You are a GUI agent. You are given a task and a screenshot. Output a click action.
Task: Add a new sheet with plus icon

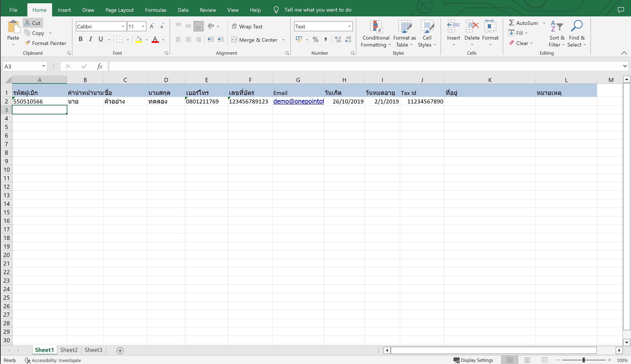pyautogui.click(x=120, y=350)
